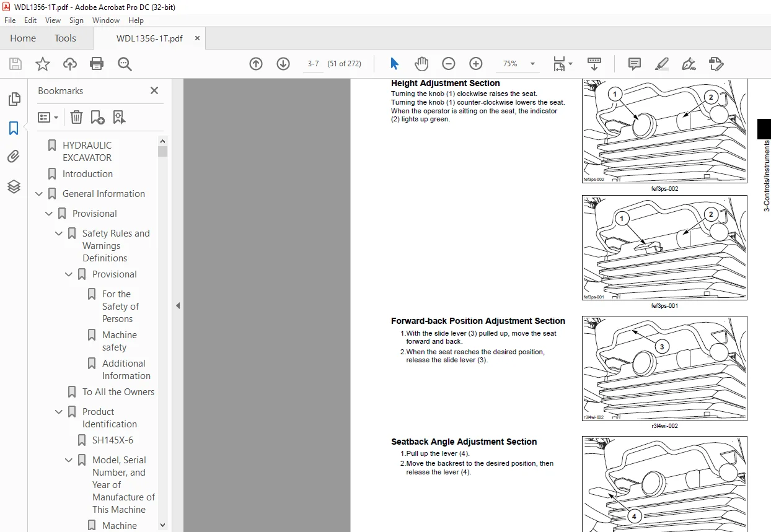Screen dimensions: 771x532
Task: Click the r3l4wi-002 slide lever diagram
Action: click(664, 368)
